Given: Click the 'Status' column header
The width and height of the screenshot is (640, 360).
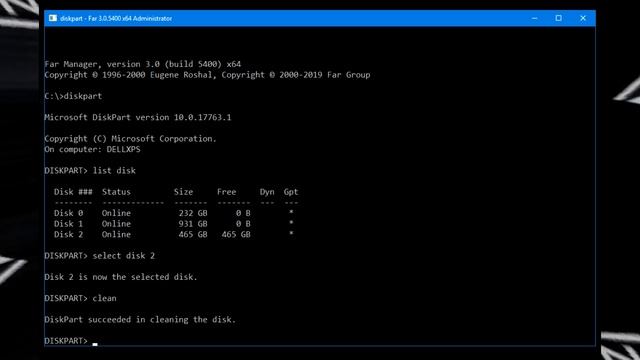Looking at the screenshot, I should click(116, 192).
